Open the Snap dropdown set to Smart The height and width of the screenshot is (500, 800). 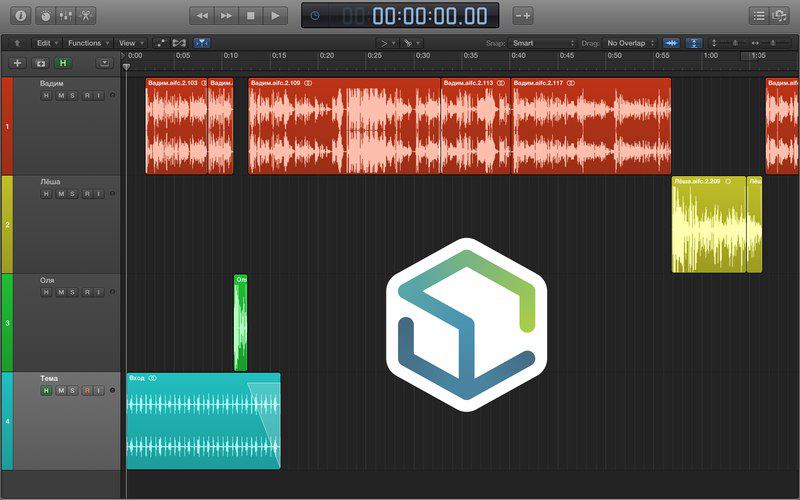pos(543,43)
